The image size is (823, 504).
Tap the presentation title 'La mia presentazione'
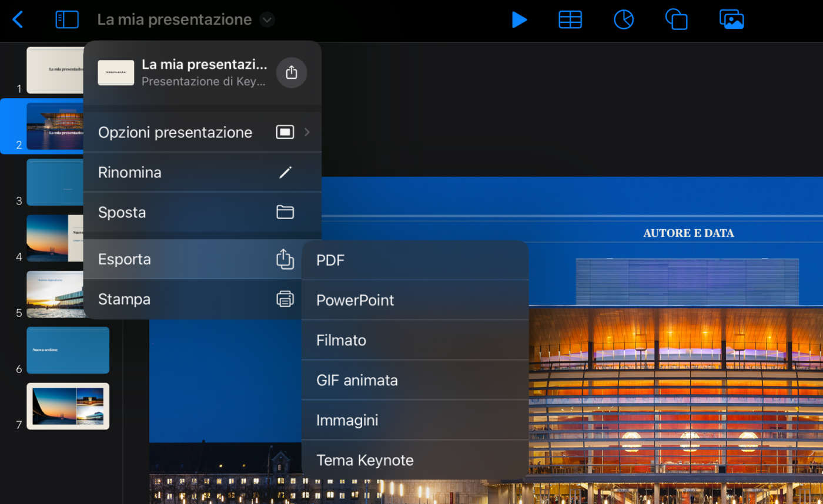click(175, 19)
